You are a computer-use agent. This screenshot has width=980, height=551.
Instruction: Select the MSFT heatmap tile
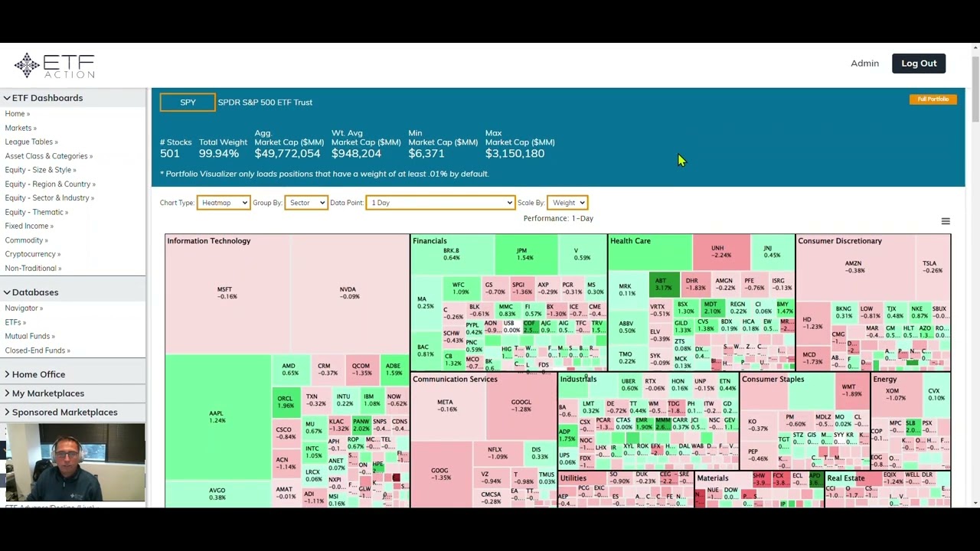click(227, 293)
